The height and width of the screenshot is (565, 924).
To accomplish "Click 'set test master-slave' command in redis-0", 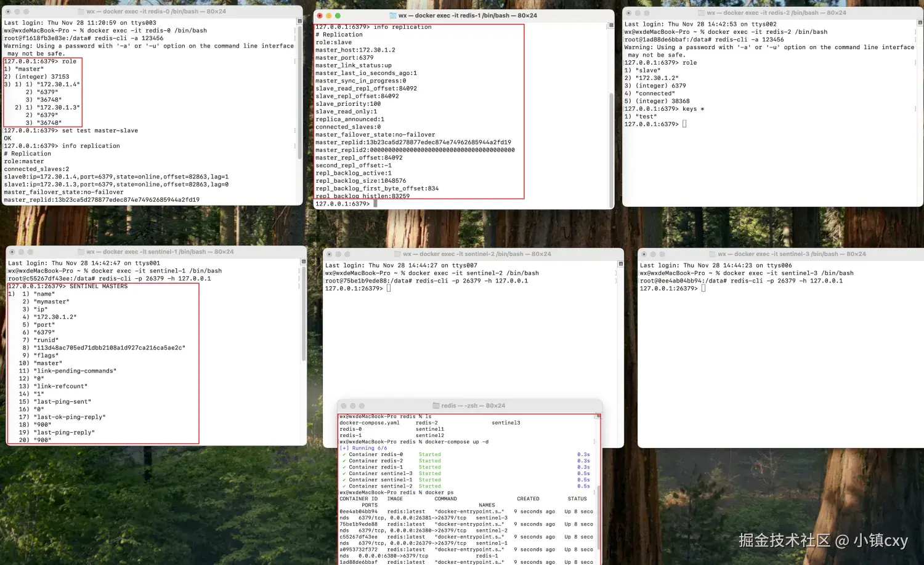I will click(x=100, y=130).
